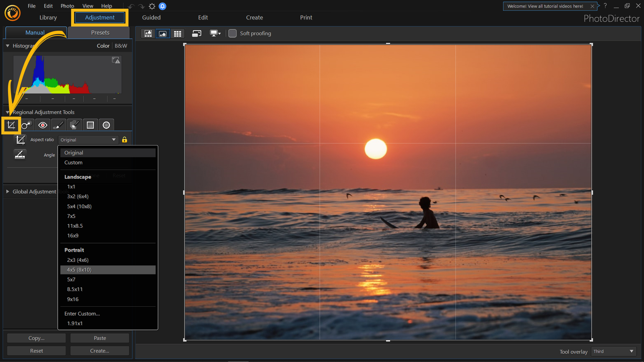Select landscape 3x2 (6x4) ratio

click(x=108, y=196)
